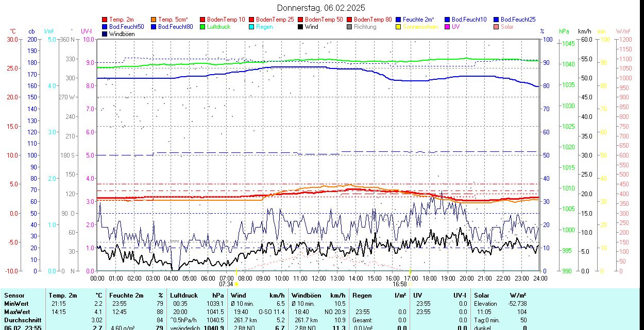Click the green Luftdruck legend square
Image resolution: width=644 pixels, height=330 pixels.
(x=203, y=27)
